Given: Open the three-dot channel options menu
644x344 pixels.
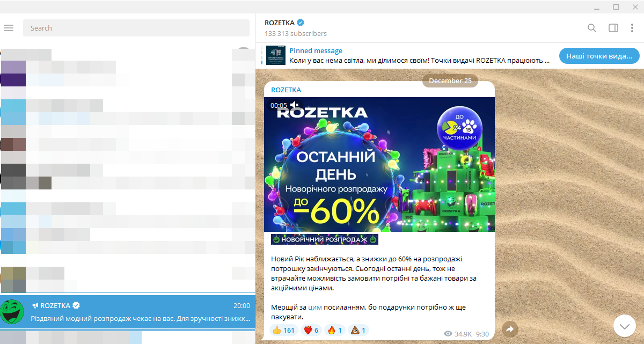Looking at the screenshot, I should [x=632, y=28].
